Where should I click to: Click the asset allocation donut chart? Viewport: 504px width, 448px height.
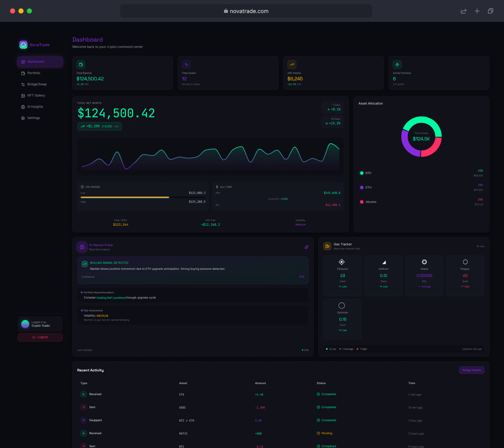(x=421, y=137)
